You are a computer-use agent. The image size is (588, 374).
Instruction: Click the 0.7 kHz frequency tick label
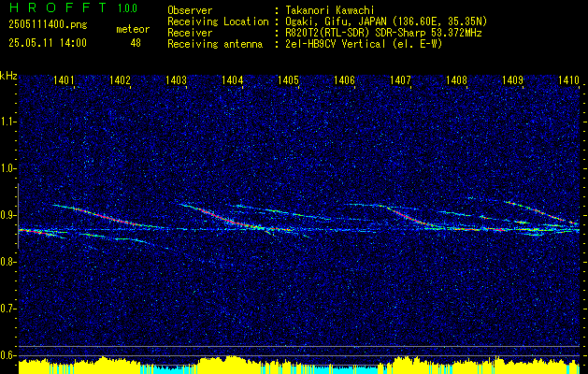7,309
